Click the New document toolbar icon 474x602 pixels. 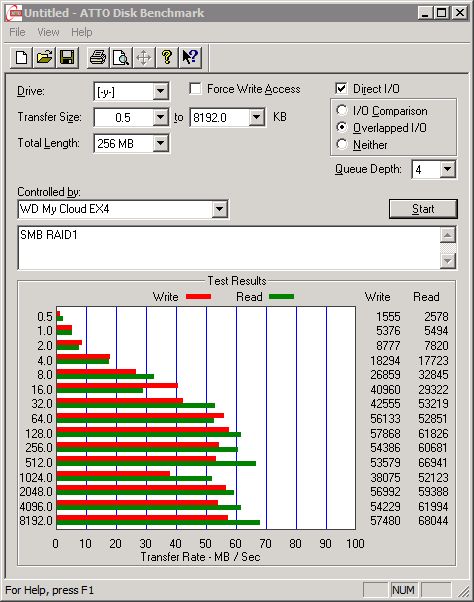pos(21,58)
